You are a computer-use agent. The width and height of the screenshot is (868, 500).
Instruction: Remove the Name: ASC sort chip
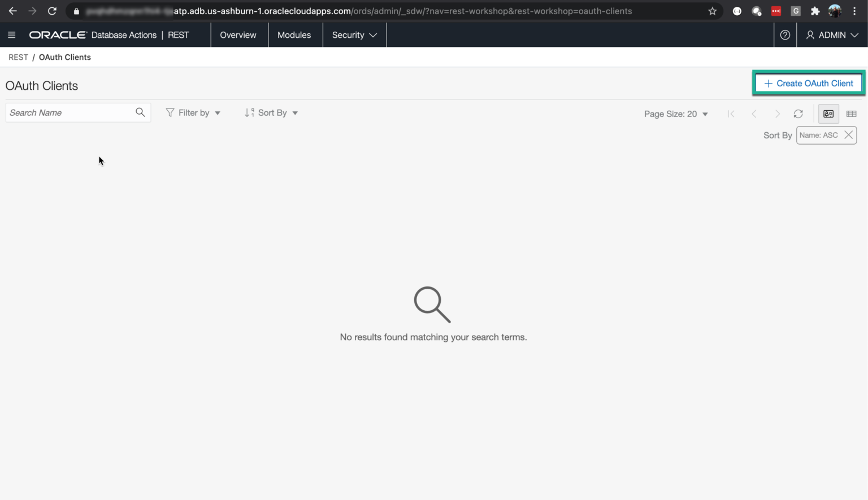pyautogui.click(x=848, y=135)
